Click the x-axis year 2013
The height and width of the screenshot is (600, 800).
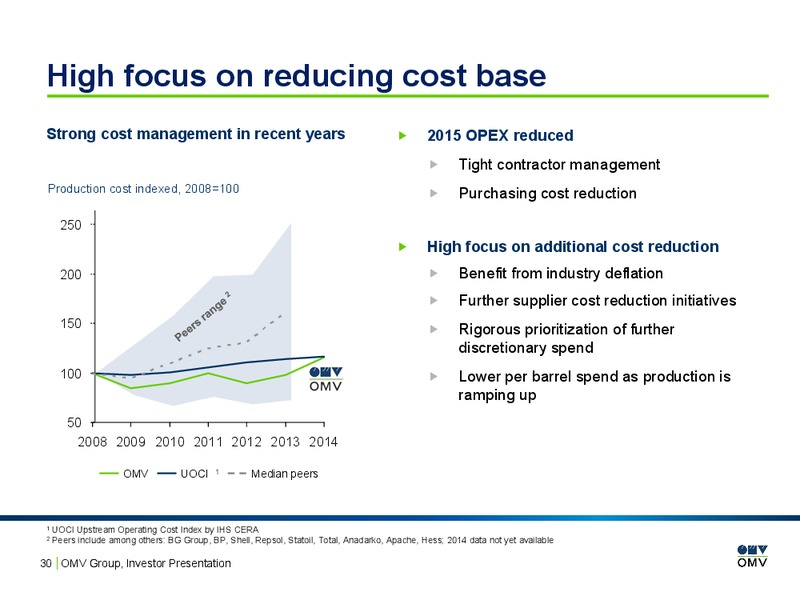[x=285, y=442]
